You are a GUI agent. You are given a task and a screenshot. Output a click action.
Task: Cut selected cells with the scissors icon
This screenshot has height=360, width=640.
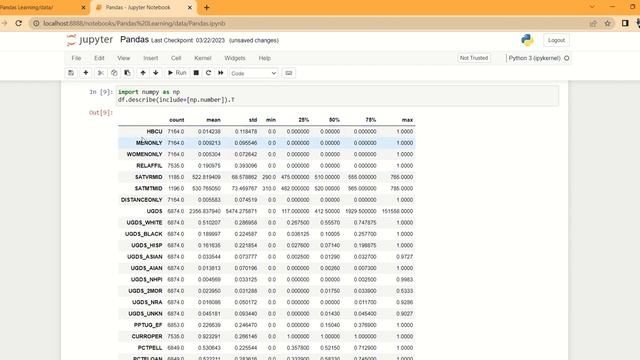point(100,73)
